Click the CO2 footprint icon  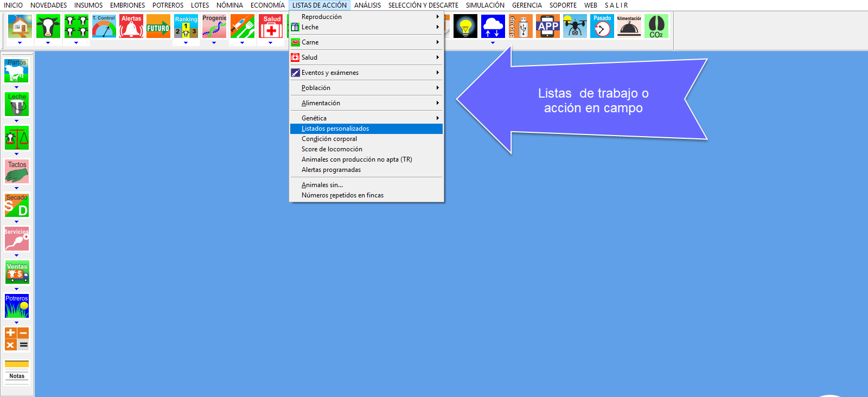pyautogui.click(x=656, y=26)
